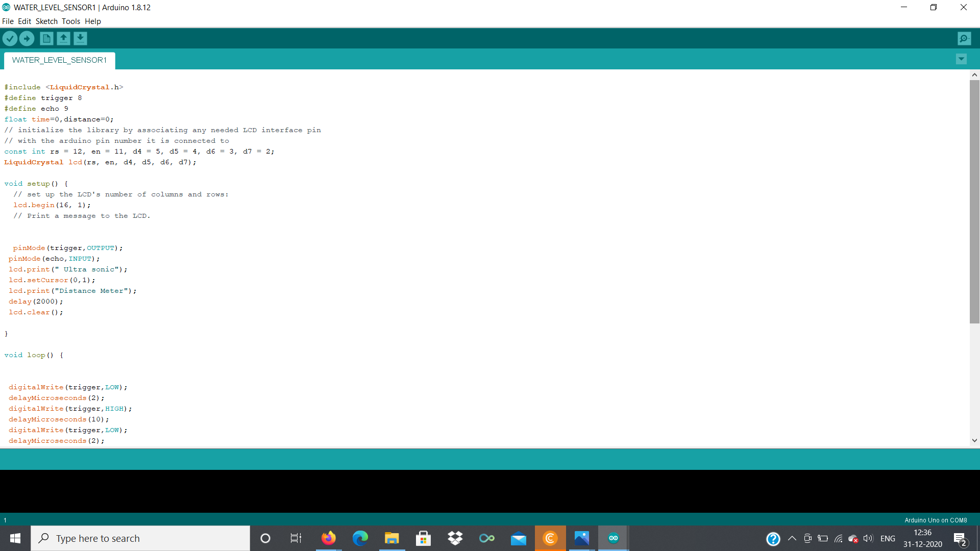Screen dimensions: 980x551
Task: Open Cortana circle icon on taskbar
Action: click(x=265, y=538)
